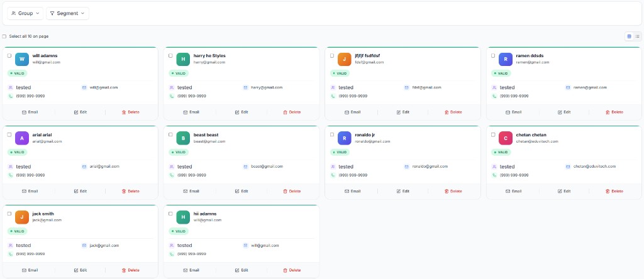644x279 pixels.
Task: Email the contact ronaldo jr
Action: 352,191
